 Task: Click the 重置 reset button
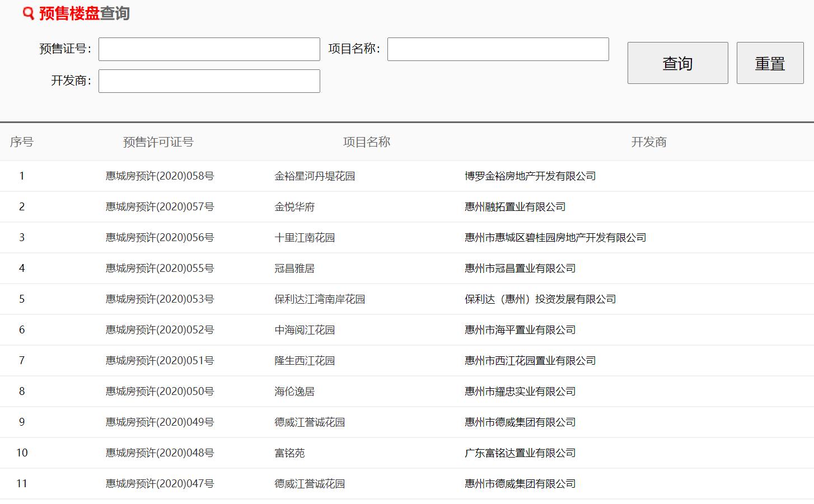(x=770, y=63)
